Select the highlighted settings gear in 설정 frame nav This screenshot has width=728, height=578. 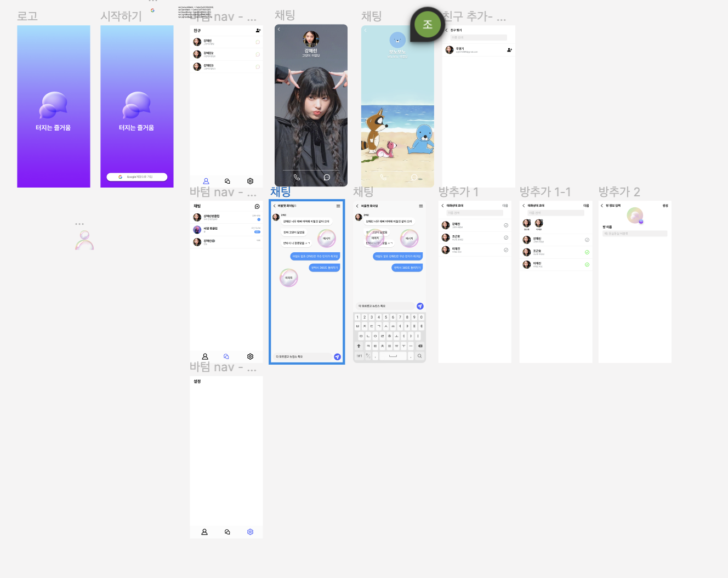click(x=250, y=532)
